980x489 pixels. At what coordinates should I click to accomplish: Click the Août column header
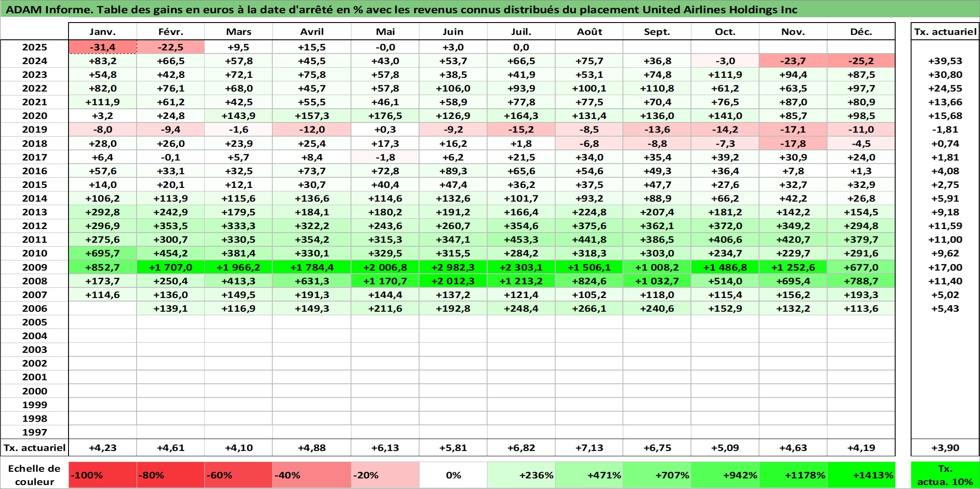589,31
